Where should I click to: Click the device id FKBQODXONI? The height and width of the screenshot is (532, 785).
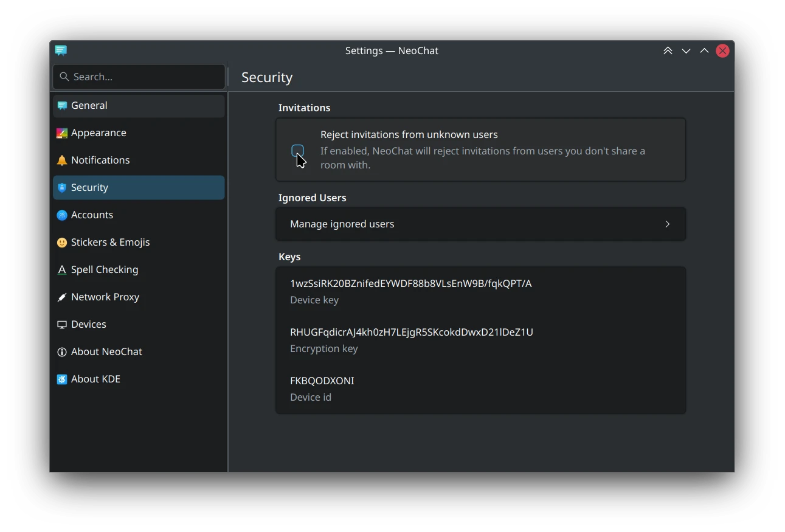[x=322, y=381]
